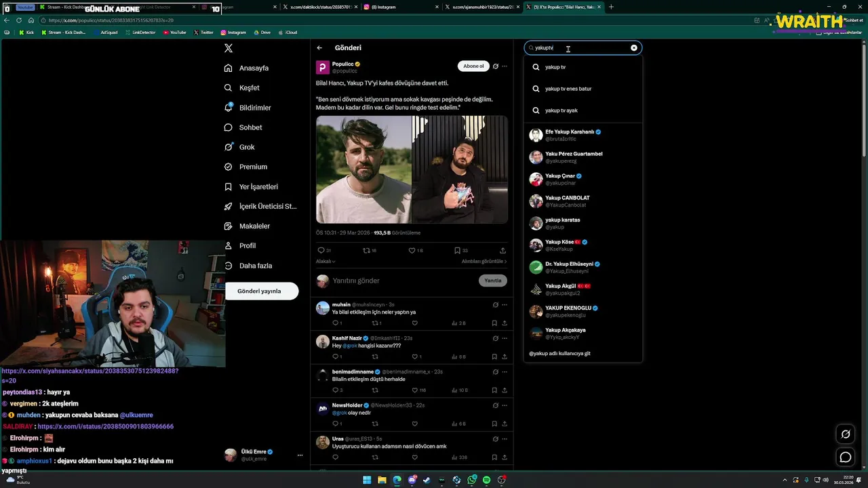This screenshot has height=488, width=868.
Task: Open the Alakalı sort dropdown
Action: click(325, 261)
